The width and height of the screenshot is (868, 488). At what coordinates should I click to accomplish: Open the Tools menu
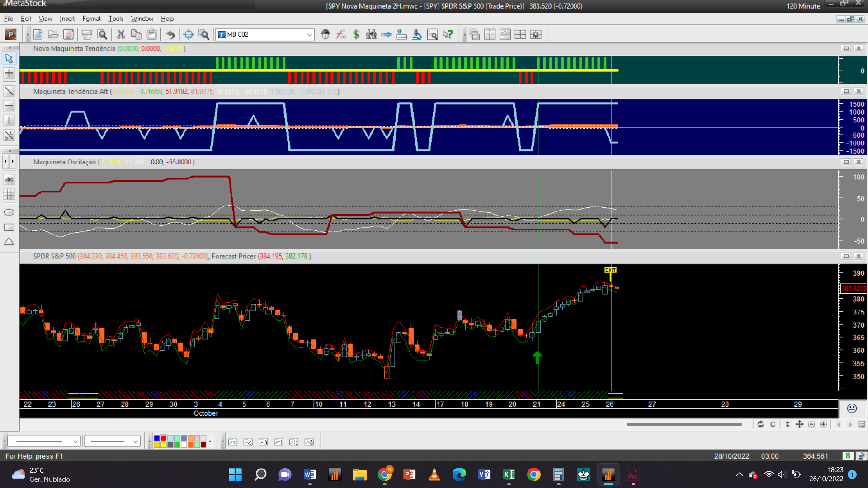[116, 19]
